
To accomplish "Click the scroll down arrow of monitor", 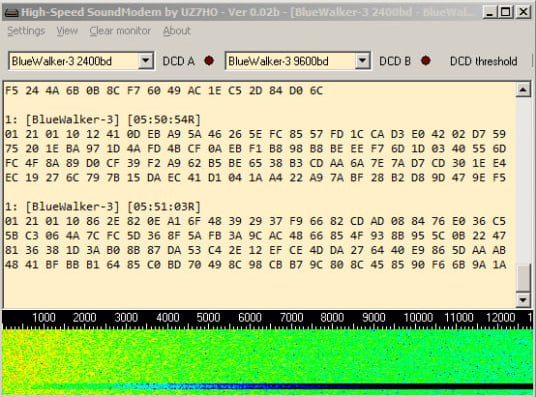I will click(x=523, y=300).
